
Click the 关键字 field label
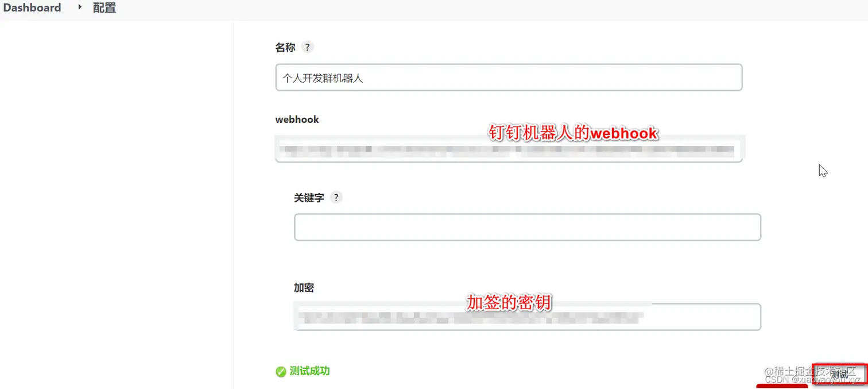(309, 198)
